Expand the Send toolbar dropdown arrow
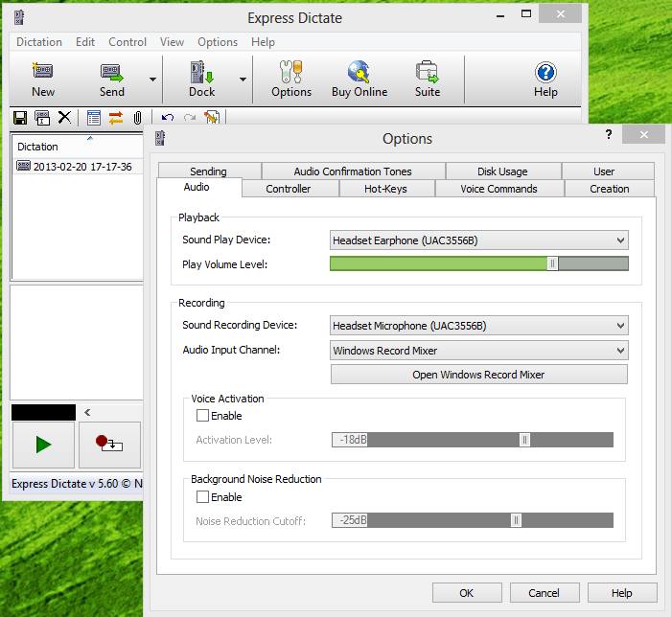This screenshot has width=672, height=617. pyautogui.click(x=152, y=80)
